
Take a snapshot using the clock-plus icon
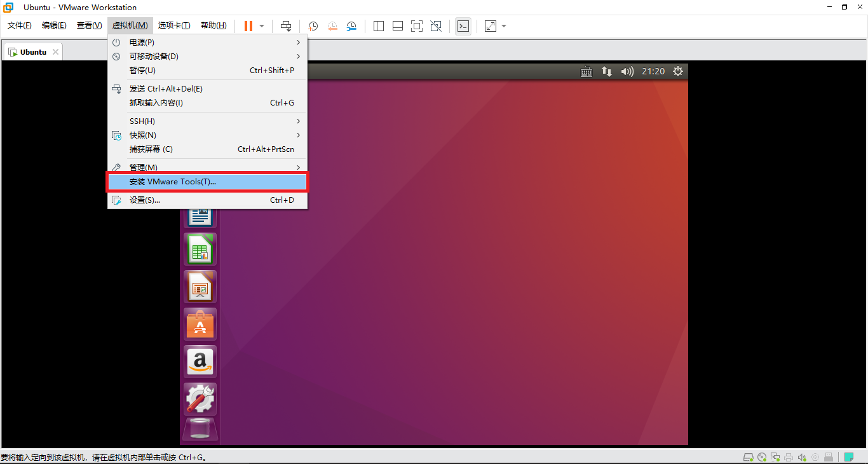tap(313, 26)
